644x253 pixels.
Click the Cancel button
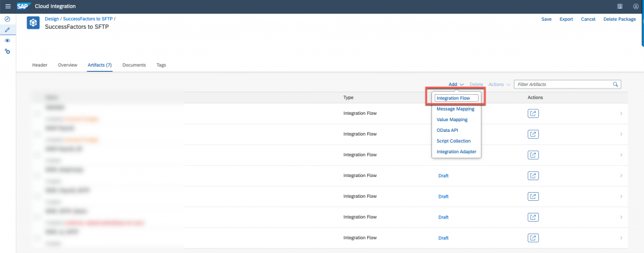(x=588, y=19)
